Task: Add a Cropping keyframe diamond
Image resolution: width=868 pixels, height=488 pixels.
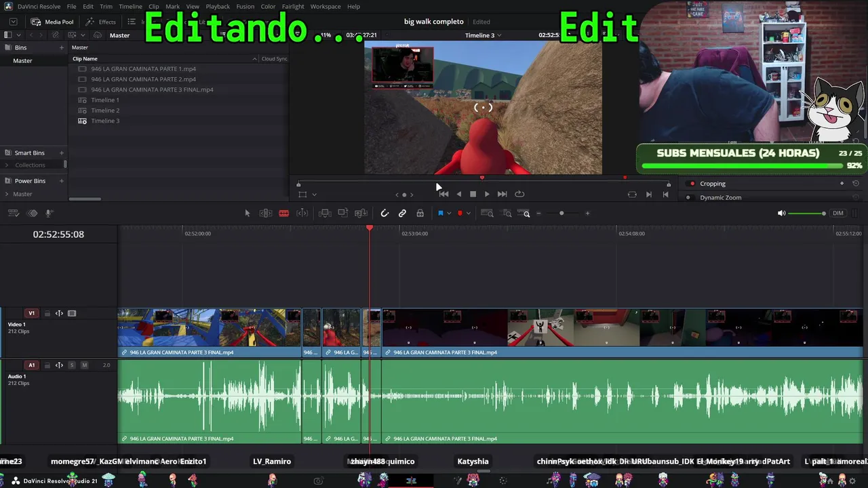Action: [842, 184]
